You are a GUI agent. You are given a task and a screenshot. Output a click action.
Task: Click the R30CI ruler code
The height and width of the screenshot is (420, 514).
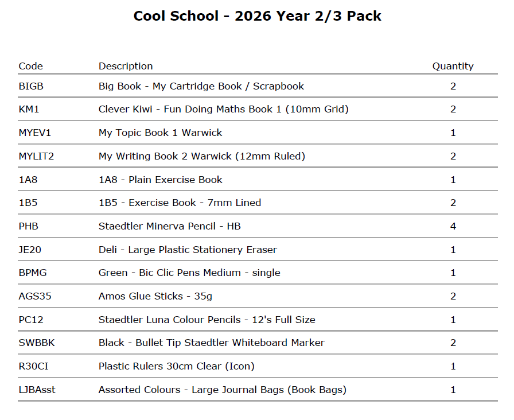(32, 366)
